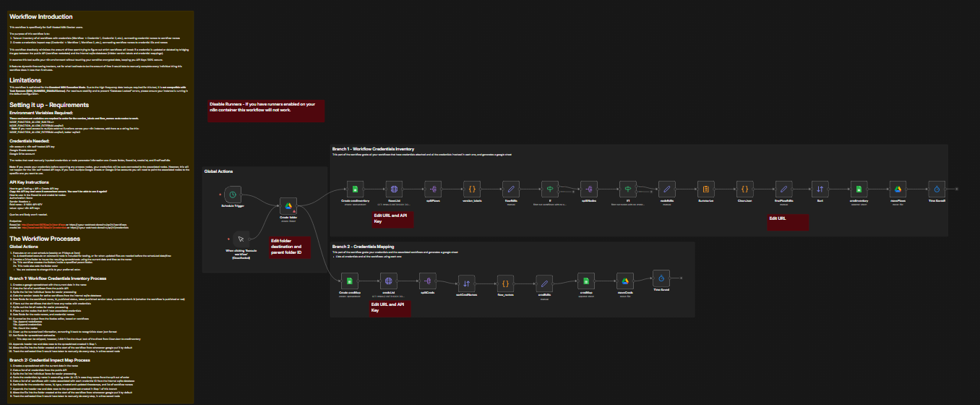Click the 'Edit URL' note under finalFlowEdits
This screenshot has width=980, height=405.
(x=788, y=223)
